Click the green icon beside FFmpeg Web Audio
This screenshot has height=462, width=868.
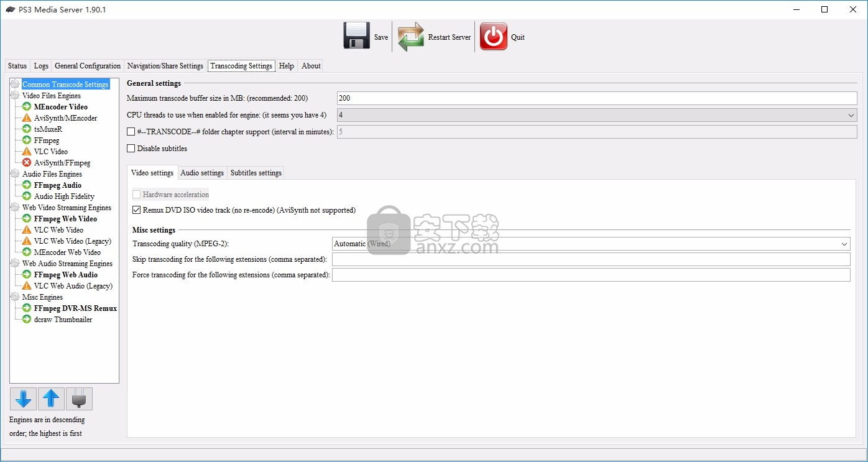click(27, 275)
